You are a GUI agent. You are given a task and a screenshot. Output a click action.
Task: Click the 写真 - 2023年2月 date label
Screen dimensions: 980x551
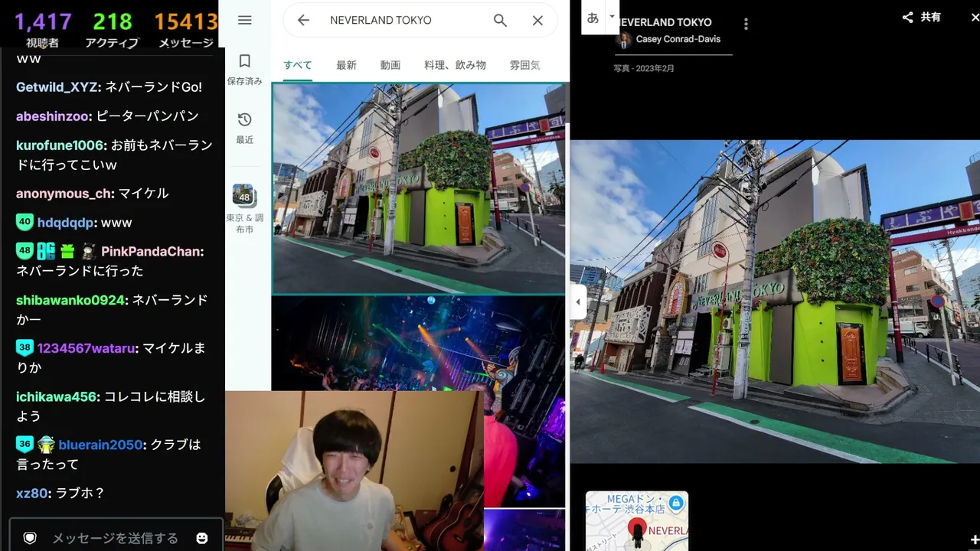[x=644, y=68]
